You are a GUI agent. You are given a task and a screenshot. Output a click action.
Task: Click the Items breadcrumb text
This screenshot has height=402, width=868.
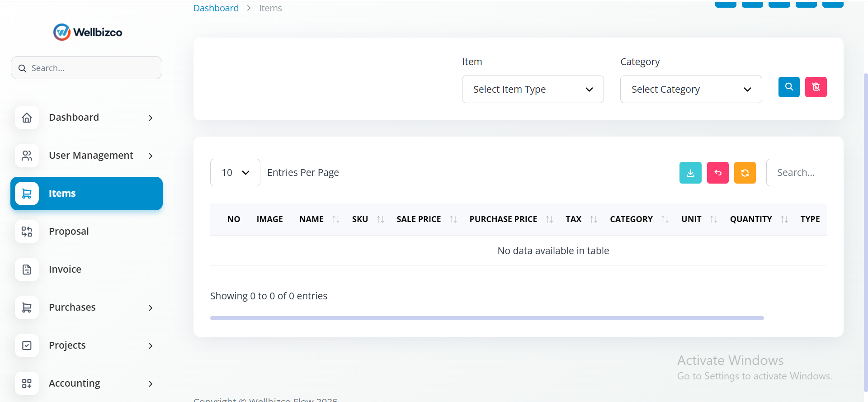pos(270,8)
